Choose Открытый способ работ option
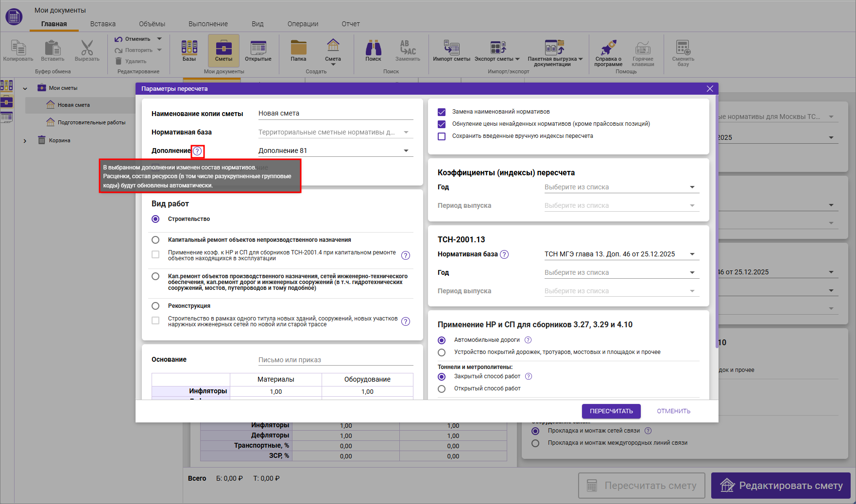The height and width of the screenshot is (504, 856). pyautogui.click(x=442, y=389)
